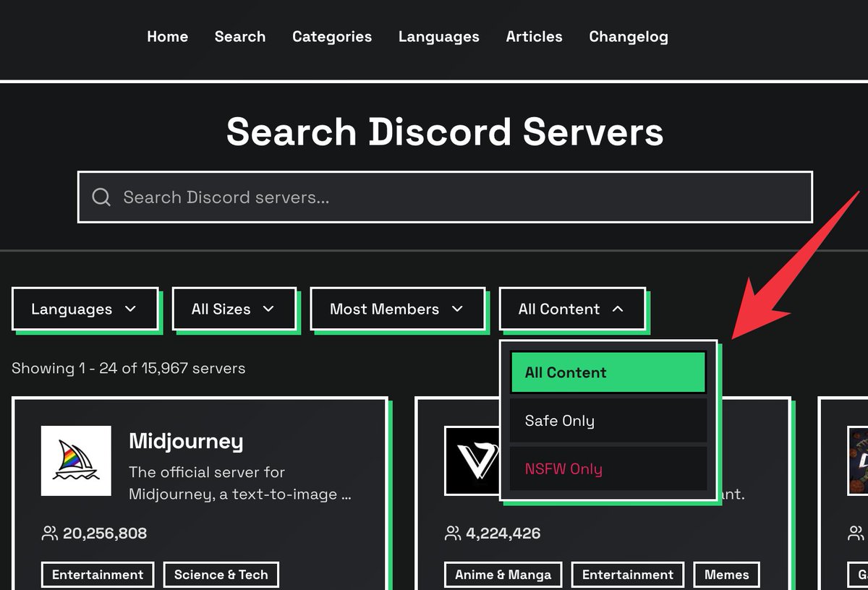Open the Search nav link

coord(240,37)
